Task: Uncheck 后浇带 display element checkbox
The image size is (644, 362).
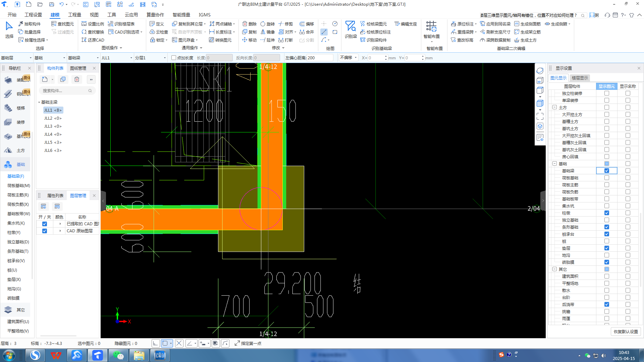Action: (607, 304)
